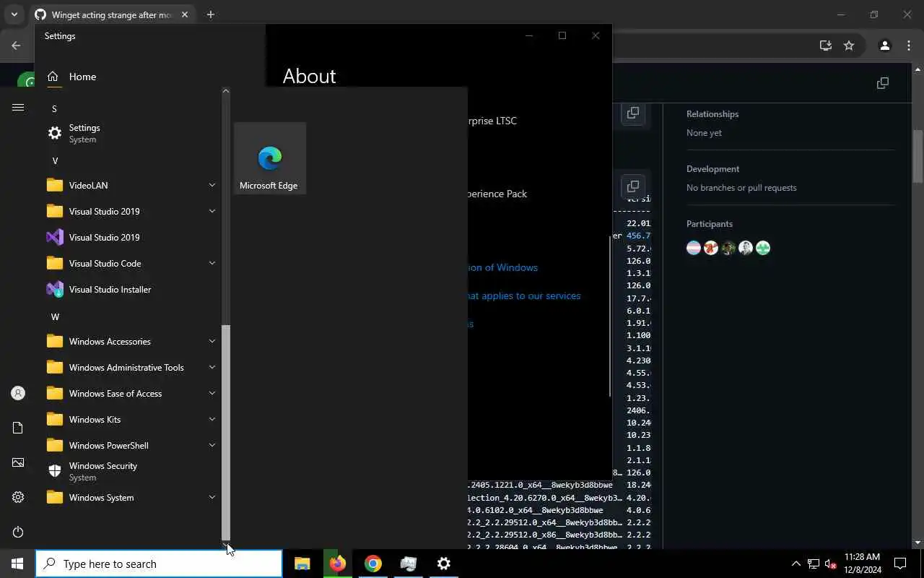
Task: Open notification center icon
Action: (x=900, y=564)
